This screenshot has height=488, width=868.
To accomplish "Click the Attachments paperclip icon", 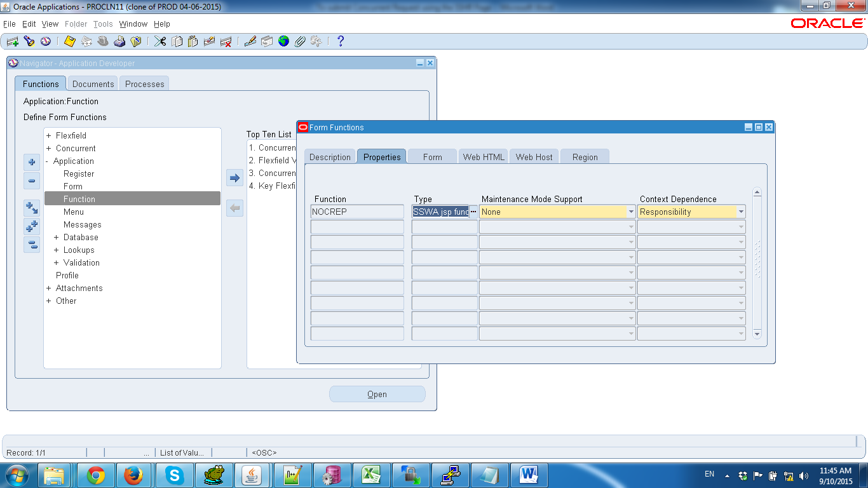I will tap(300, 41).
